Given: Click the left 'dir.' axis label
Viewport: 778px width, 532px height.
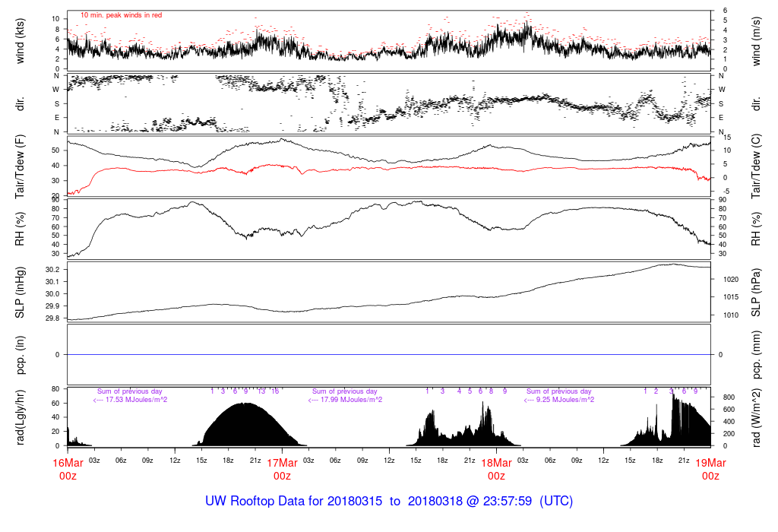Looking at the screenshot, I should (20, 104).
